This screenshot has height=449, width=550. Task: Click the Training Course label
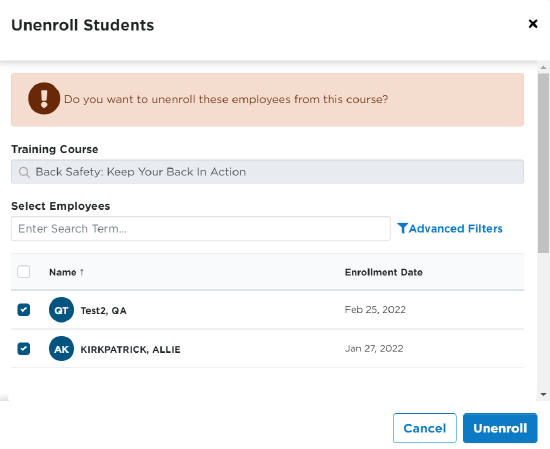point(55,149)
